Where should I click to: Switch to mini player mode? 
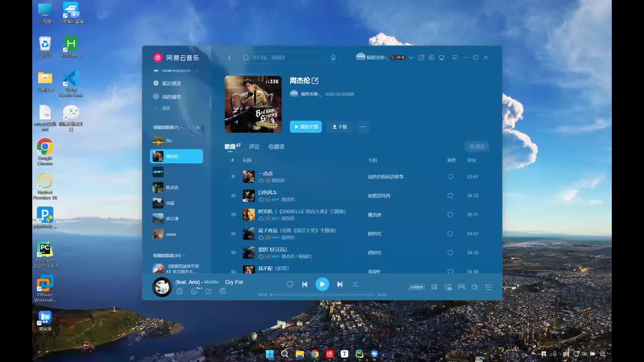[x=455, y=58]
